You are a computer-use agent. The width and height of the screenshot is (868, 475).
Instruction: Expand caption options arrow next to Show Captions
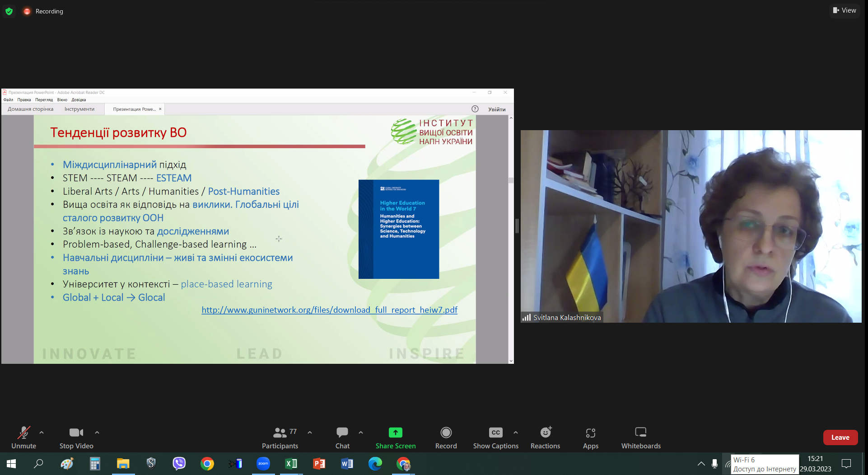click(516, 433)
